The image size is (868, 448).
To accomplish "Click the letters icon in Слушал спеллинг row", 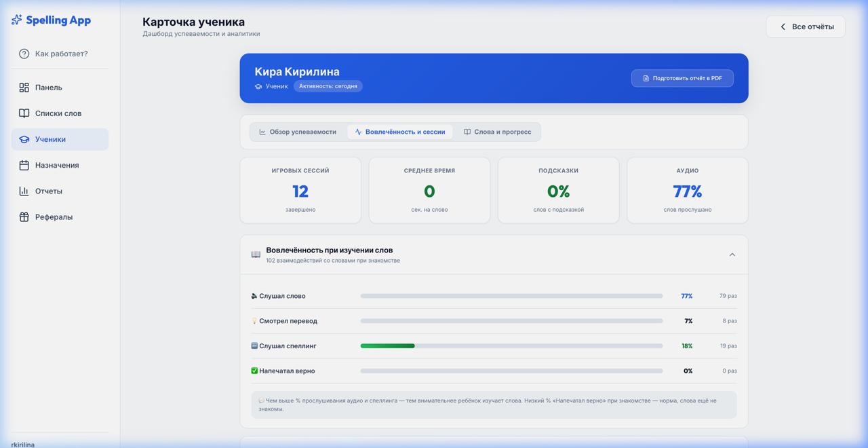I will pos(254,346).
